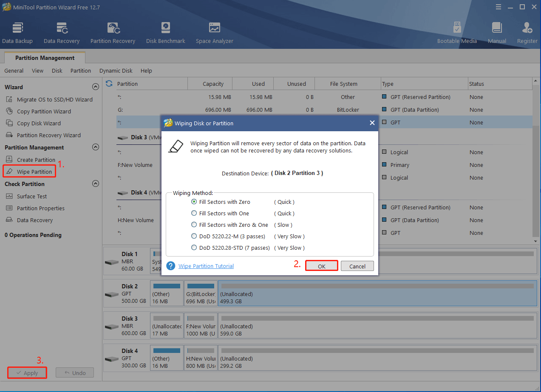The image size is (541, 392).
Task: Click the help question mark icon in dialog
Action: (x=171, y=266)
